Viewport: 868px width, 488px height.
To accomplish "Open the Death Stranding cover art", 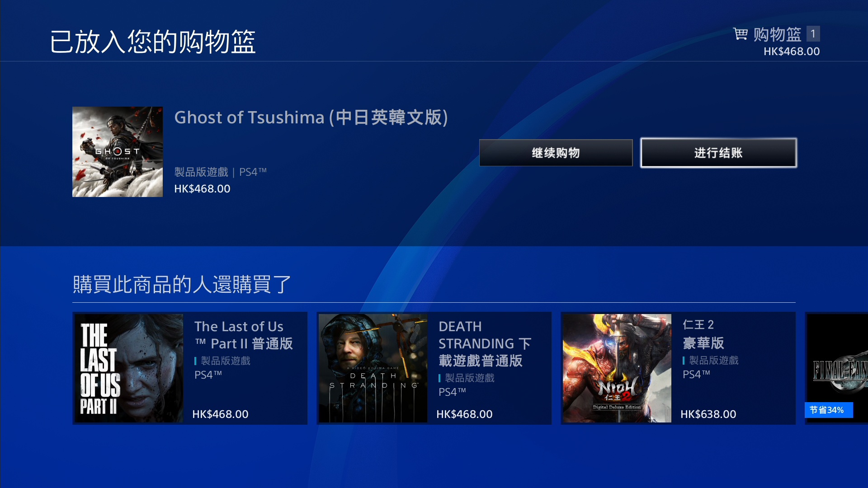I will point(373,368).
